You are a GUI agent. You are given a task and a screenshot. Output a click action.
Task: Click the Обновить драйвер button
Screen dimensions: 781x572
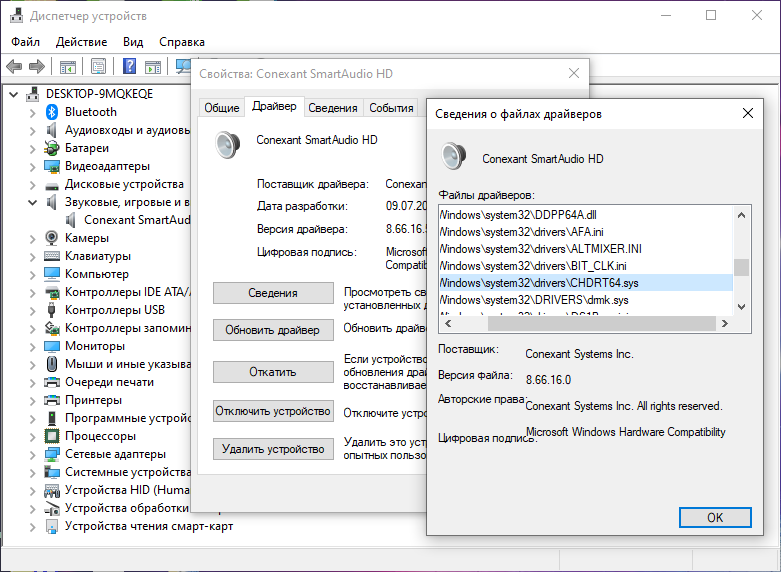(273, 330)
